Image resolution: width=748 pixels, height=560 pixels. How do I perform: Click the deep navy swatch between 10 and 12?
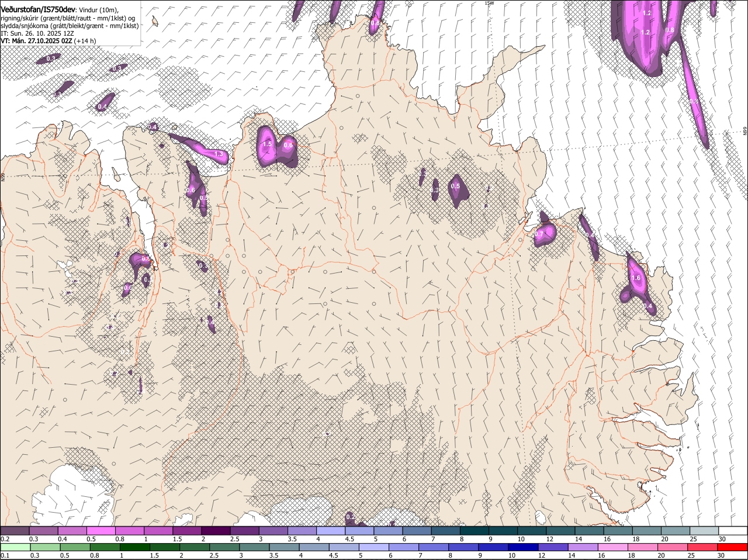click(x=522, y=547)
